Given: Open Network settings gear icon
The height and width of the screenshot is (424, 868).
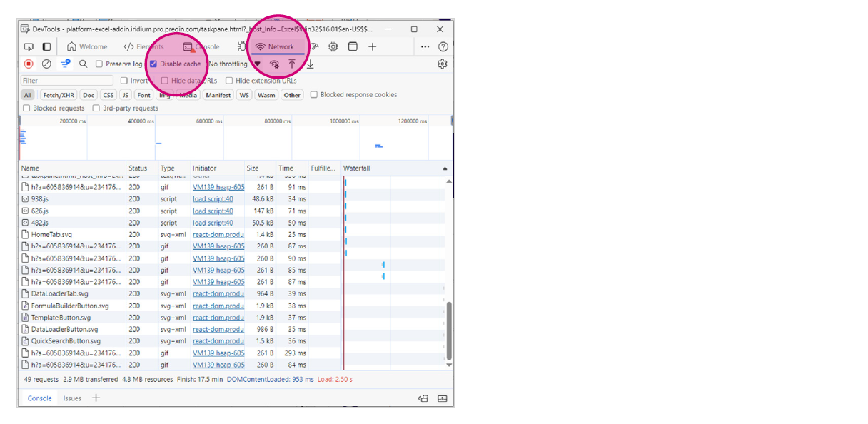Looking at the screenshot, I should 443,64.
